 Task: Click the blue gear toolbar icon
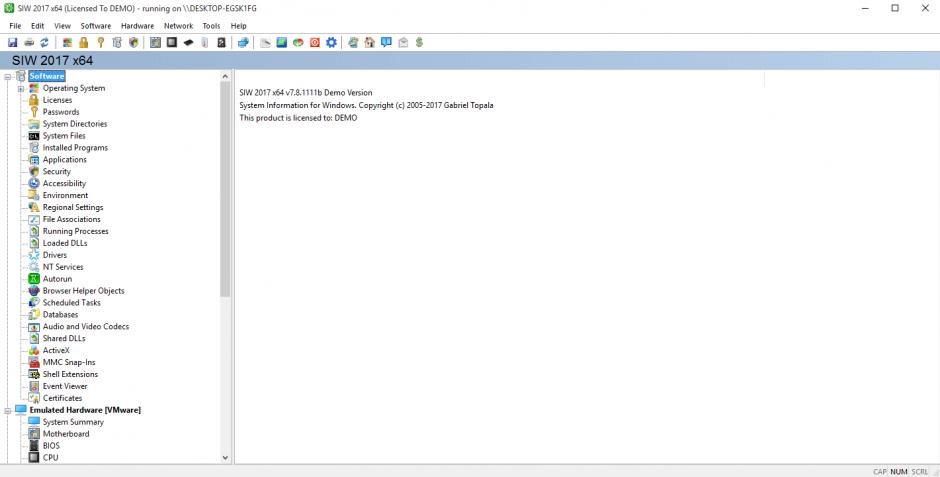tap(331, 43)
